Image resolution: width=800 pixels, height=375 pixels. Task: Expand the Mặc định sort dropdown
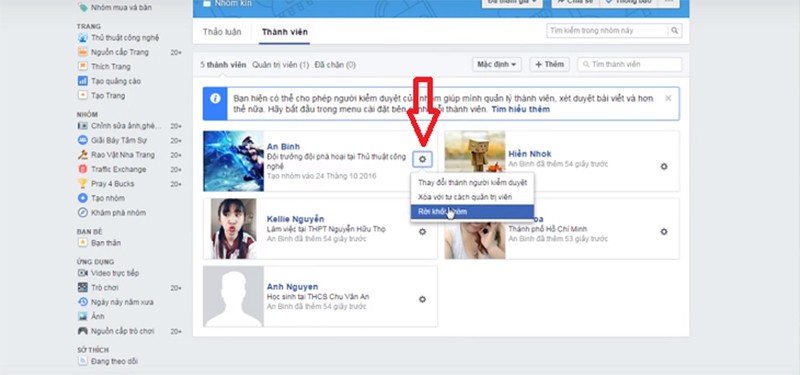(497, 64)
